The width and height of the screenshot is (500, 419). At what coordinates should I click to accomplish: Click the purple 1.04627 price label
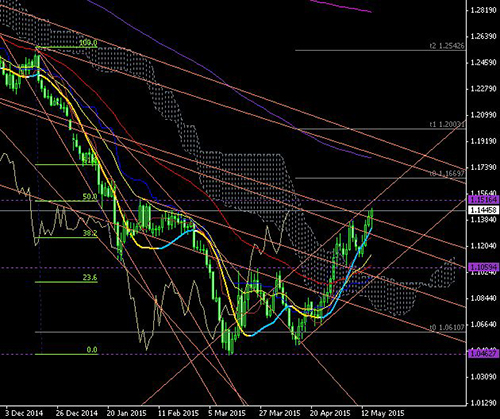(484, 353)
